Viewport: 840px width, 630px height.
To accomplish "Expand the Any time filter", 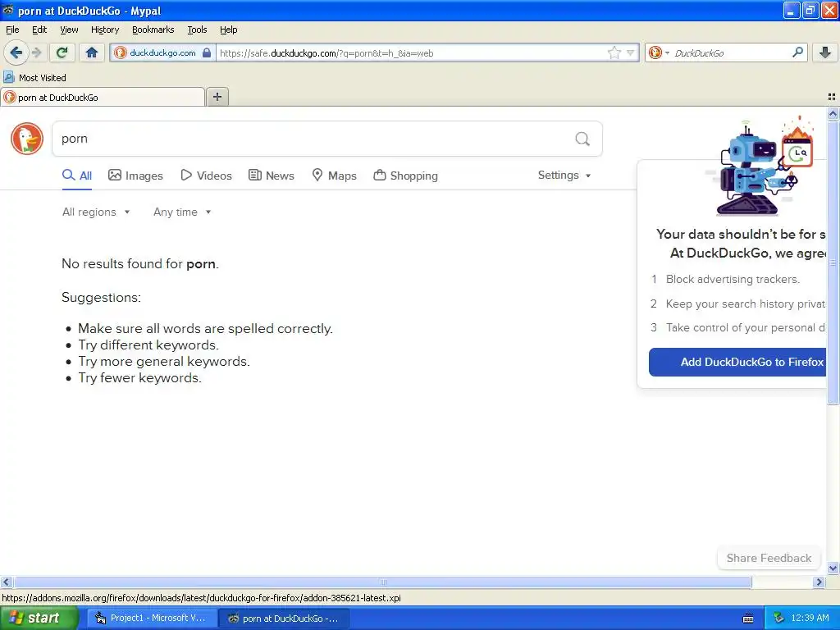I will click(x=182, y=212).
